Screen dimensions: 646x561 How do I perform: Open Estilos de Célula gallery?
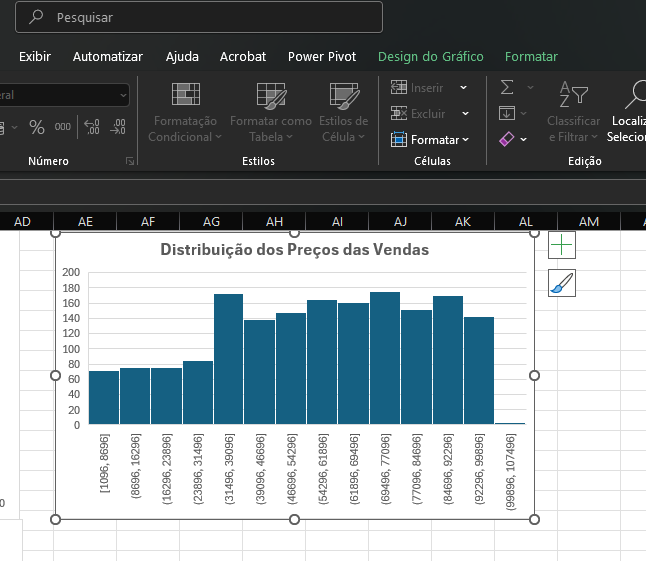(x=344, y=112)
